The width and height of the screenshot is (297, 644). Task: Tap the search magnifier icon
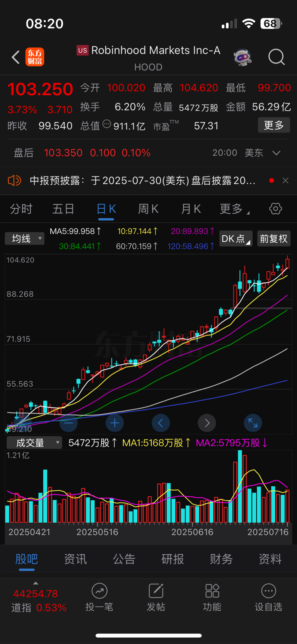(277, 57)
